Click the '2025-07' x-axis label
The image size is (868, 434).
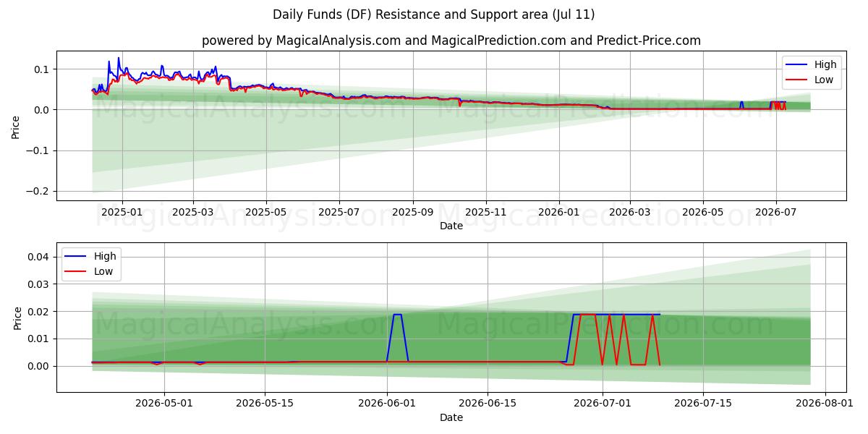click(x=339, y=212)
